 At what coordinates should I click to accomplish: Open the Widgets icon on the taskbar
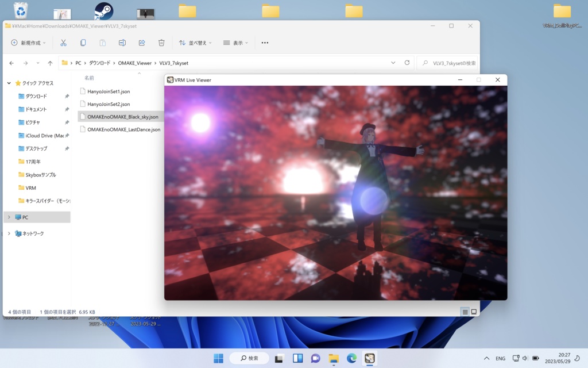pyautogui.click(x=298, y=358)
